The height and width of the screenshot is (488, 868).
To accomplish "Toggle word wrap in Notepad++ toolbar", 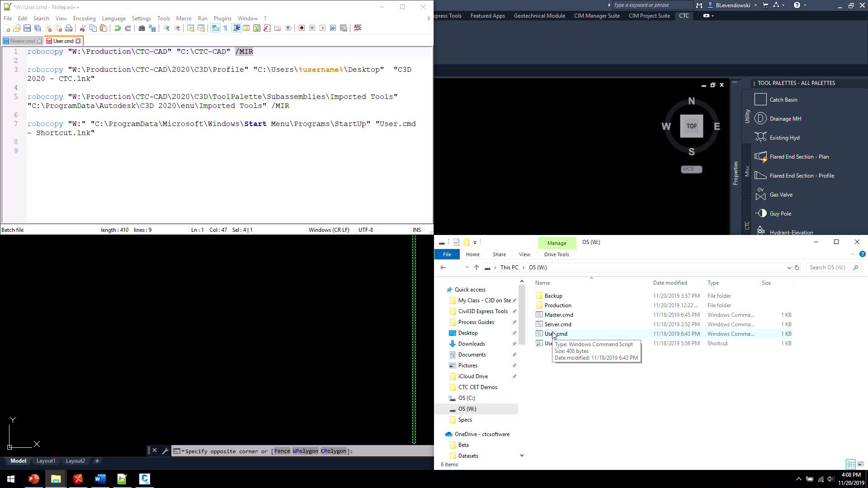I will [215, 28].
